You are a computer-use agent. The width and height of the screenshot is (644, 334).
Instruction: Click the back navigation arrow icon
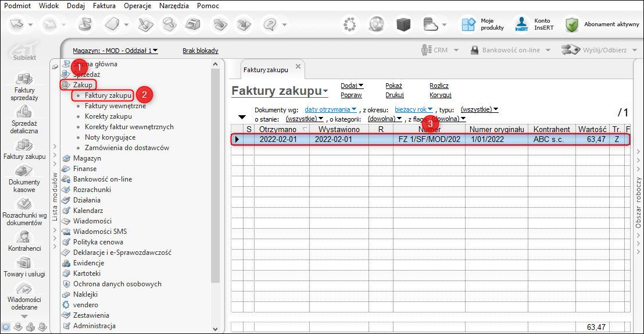click(18, 24)
